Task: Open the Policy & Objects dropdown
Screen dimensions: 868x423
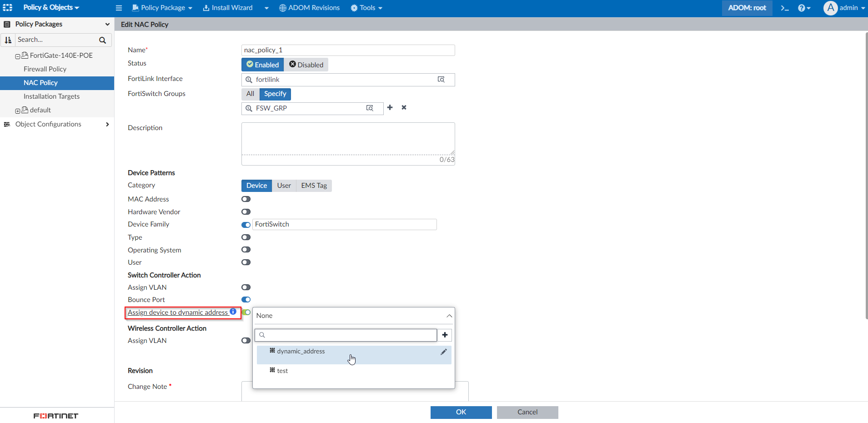Action: click(x=51, y=8)
